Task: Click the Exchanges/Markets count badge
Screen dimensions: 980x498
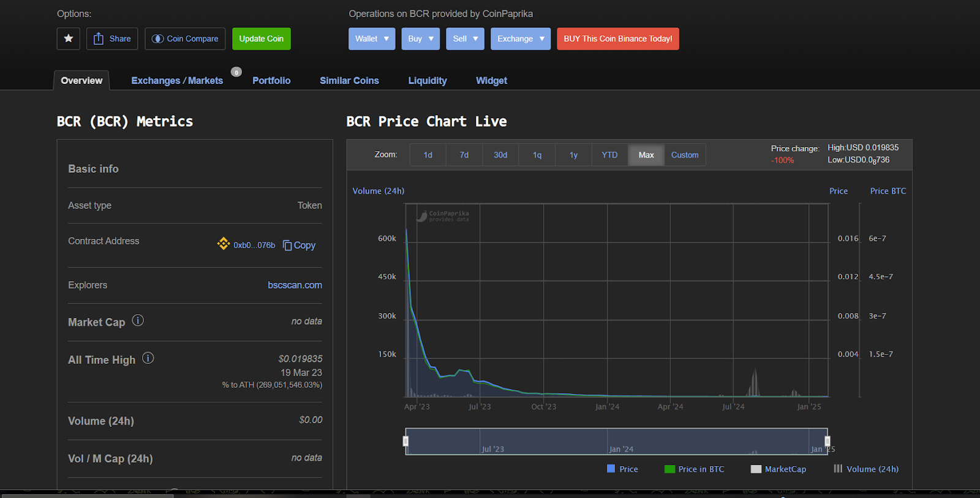Action: pos(236,72)
